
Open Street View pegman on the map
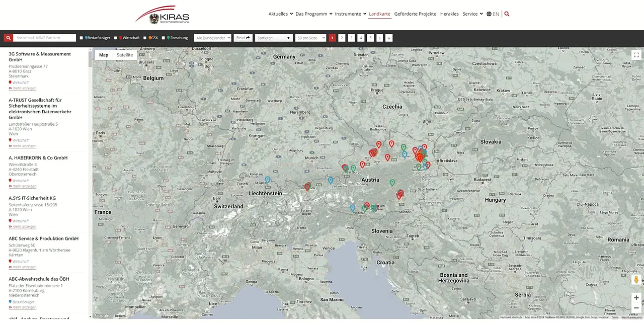(636, 279)
